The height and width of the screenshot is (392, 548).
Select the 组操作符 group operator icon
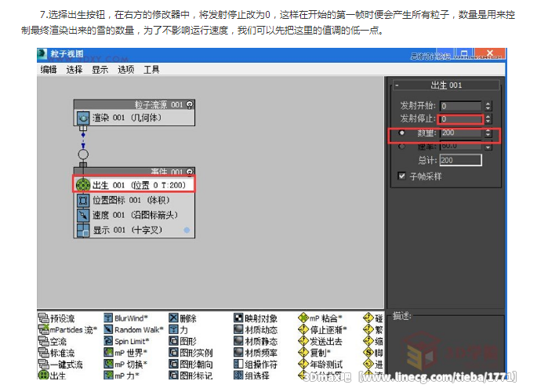click(x=238, y=364)
